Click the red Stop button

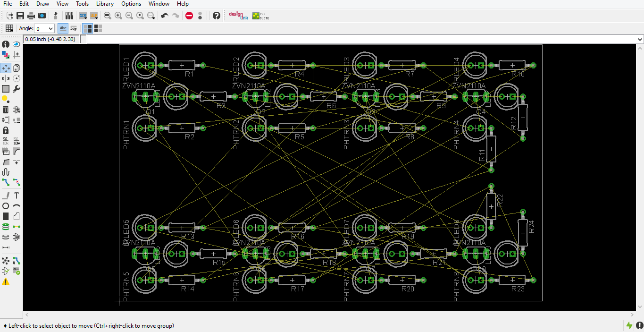coord(189,15)
